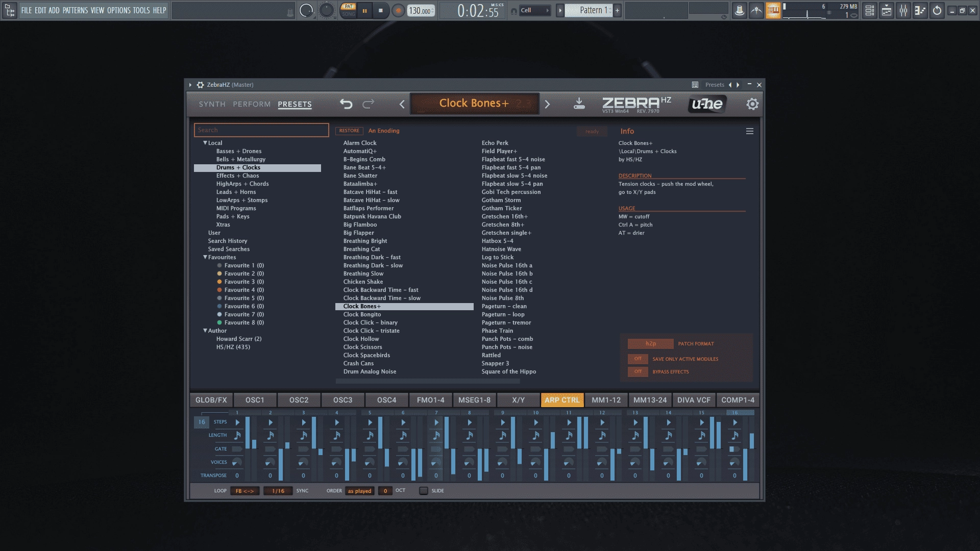
Task: Toggle Bypass Effects switch
Action: pos(638,371)
